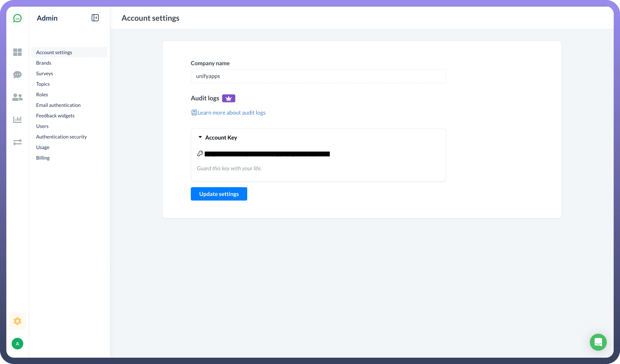Open the transfer arrows icon
The width and height of the screenshot is (620, 364).
coord(17,142)
